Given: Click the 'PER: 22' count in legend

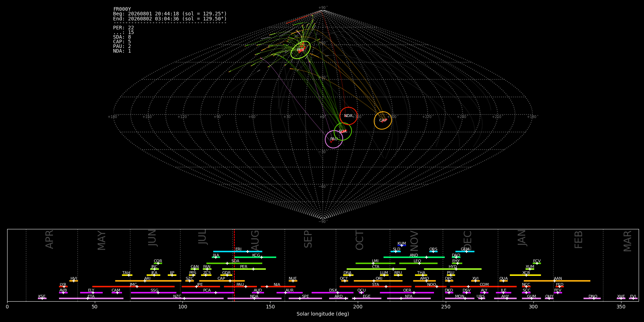Looking at the screenshot, I should (123, 28).
